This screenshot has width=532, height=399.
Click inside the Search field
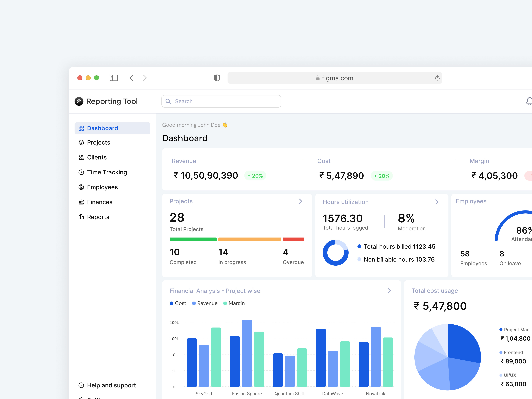(x=221, y=101)
